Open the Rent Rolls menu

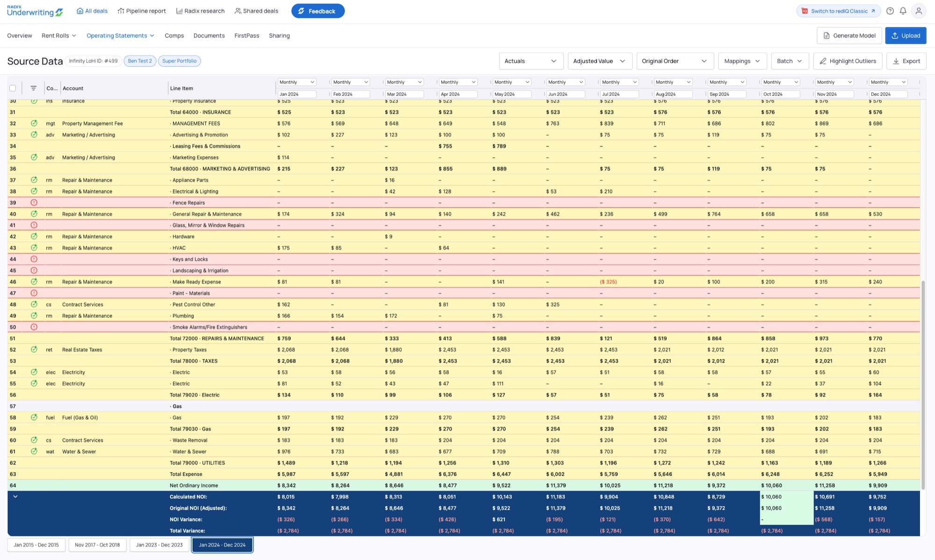tap(59, 36)
